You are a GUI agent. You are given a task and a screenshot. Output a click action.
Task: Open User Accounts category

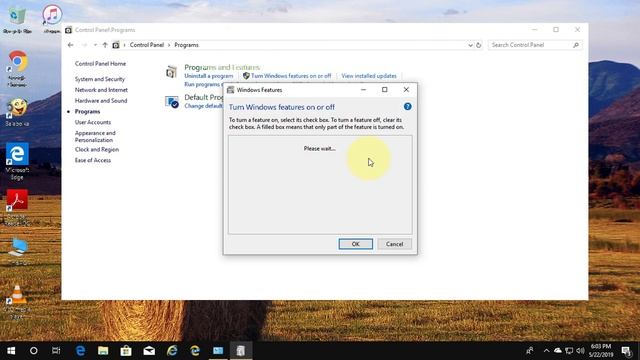[93, 122]
